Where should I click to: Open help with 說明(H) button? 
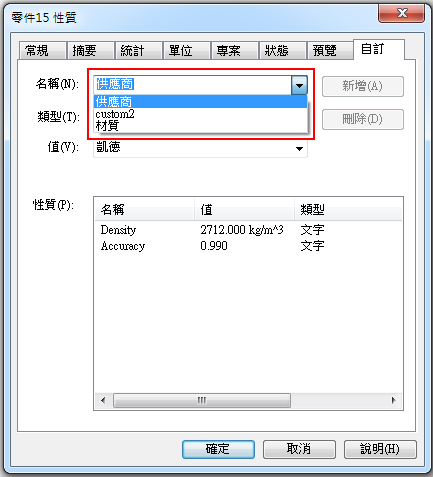tap(380, 449)
